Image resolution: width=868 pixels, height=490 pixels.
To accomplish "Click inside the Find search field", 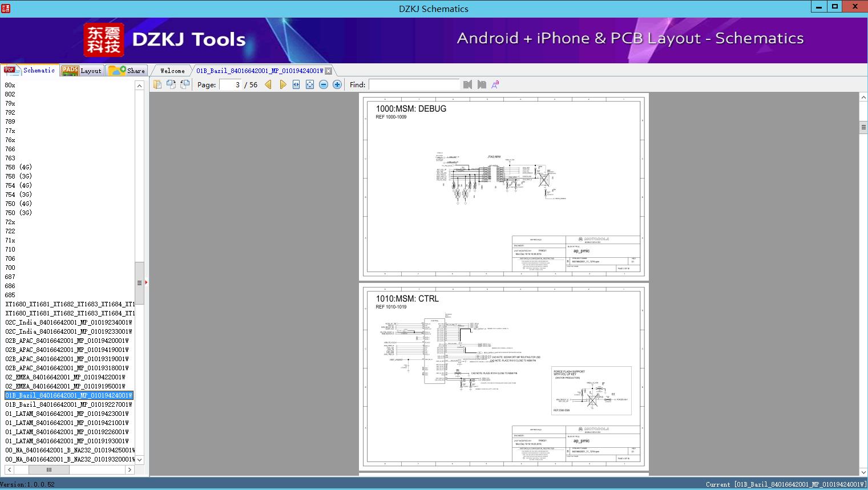I will point(414,84).
